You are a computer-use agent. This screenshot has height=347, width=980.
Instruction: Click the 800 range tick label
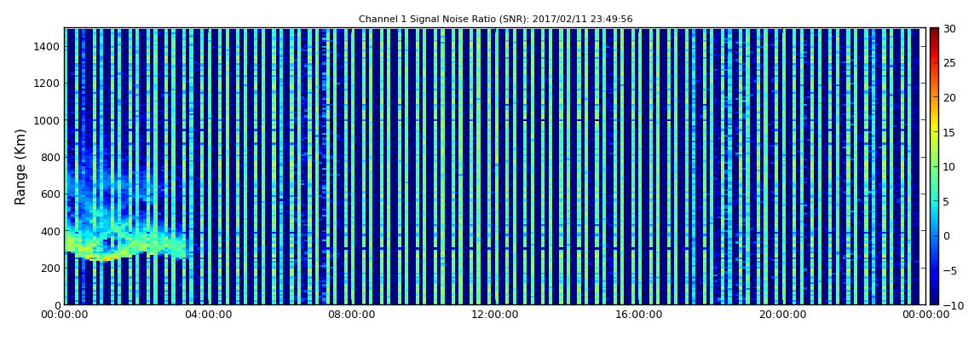coord(50,157)
